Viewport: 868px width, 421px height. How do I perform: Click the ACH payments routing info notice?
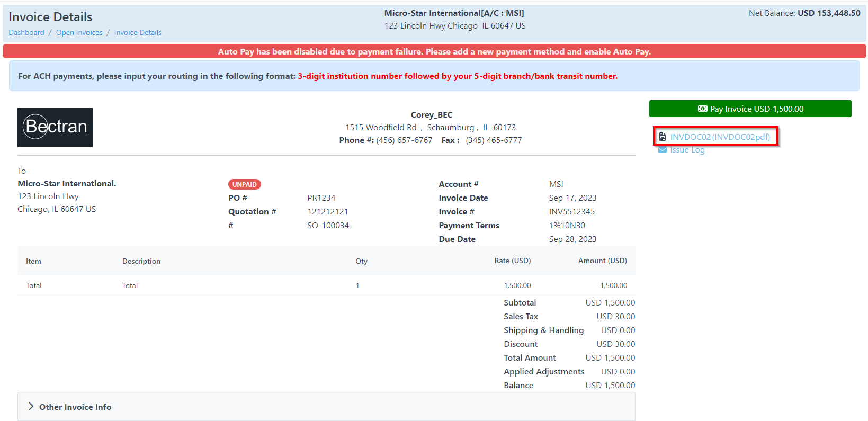tap(434, 76)
